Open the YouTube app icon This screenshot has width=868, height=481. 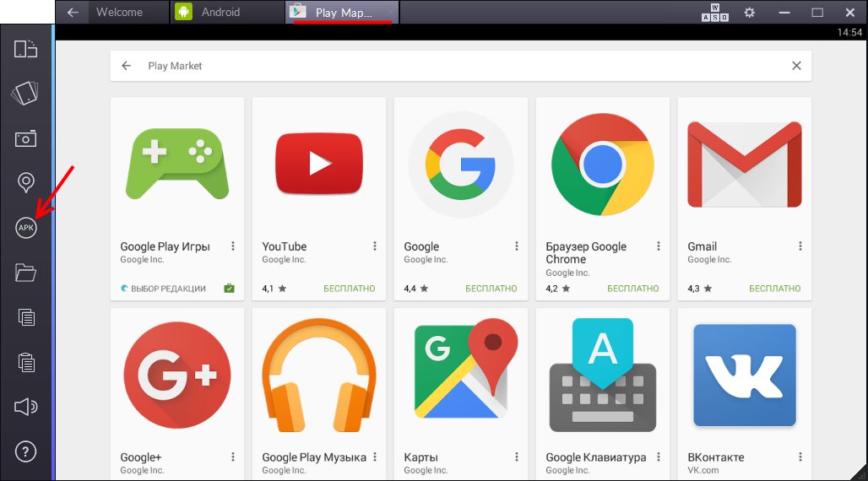319,164
